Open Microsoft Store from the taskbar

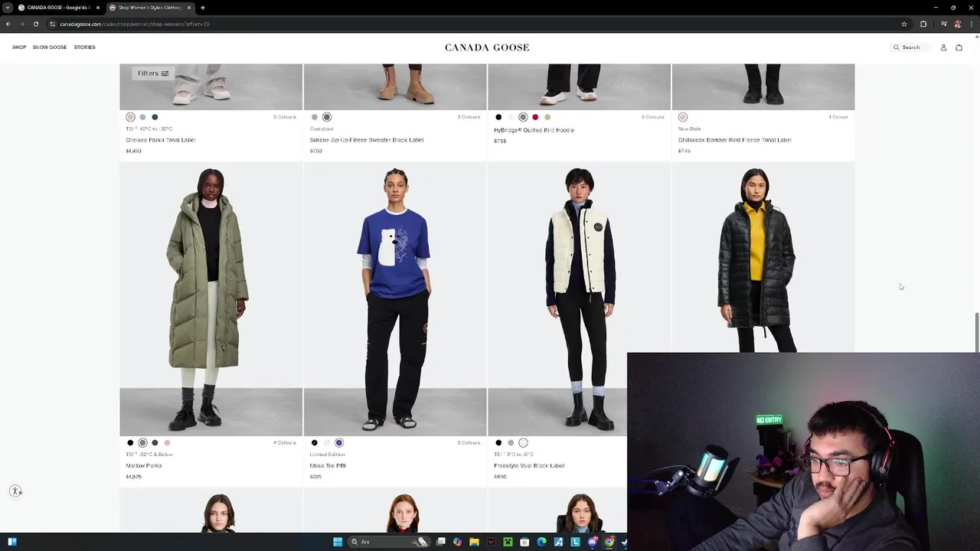tap(524, 542)
